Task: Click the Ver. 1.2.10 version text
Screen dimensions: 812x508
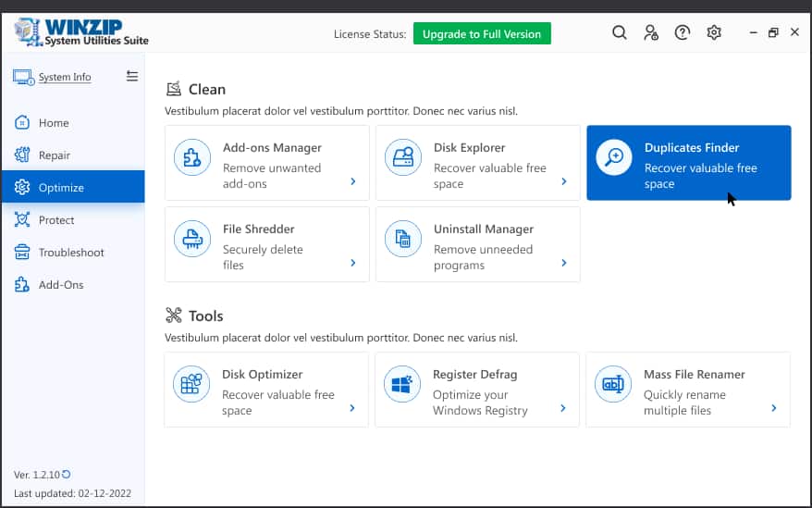Action: coord(37,475)
